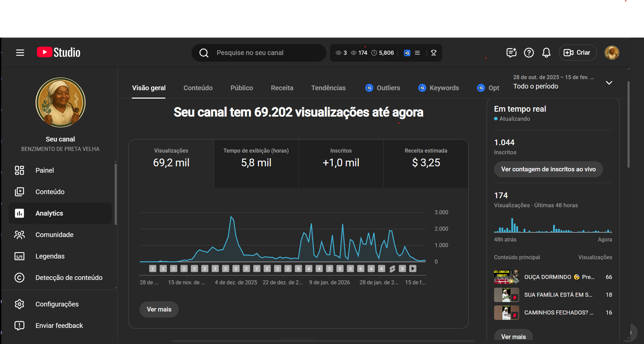The height and width of the screenshot is (344, 644).
Task: Expand the date range period dropdown
Action: 609,83
